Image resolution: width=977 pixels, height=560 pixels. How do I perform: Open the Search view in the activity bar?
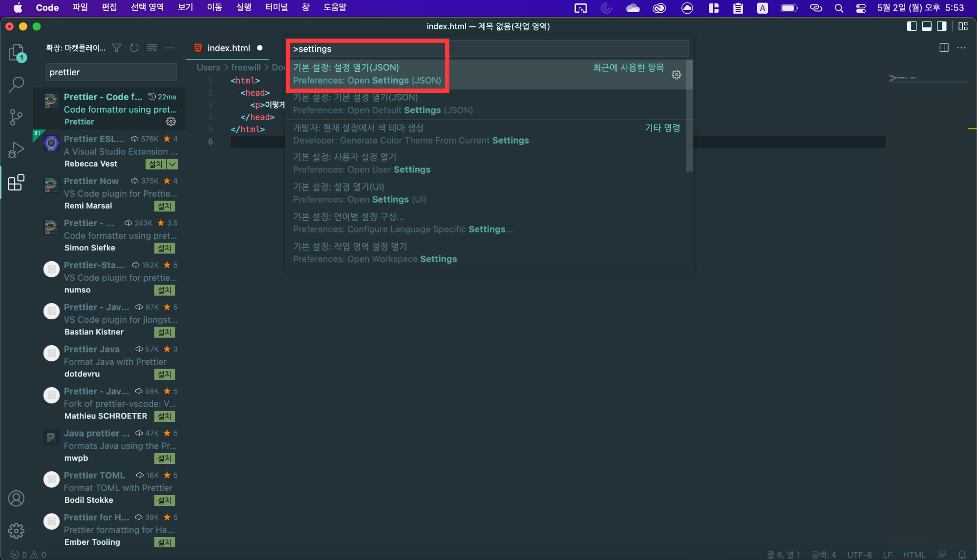pos(16,84)
